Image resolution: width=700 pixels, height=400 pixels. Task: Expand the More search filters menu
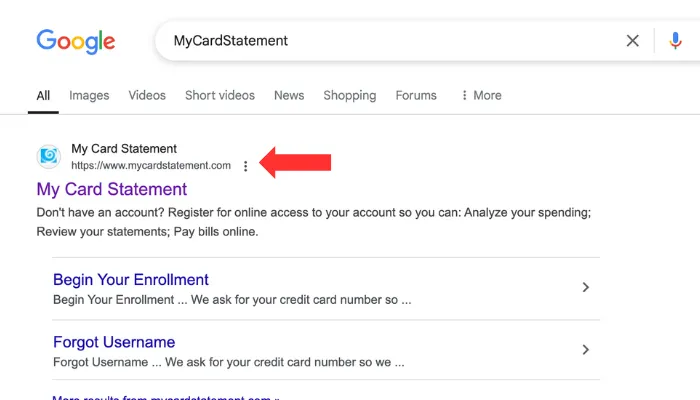[x=481, y=96]
